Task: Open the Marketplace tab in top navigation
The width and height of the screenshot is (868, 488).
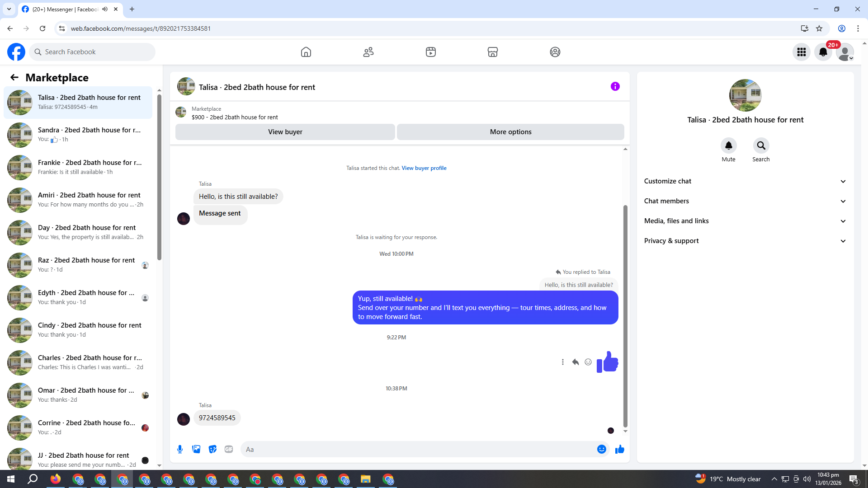Action: pyautogui.click(x=492, y=52)
